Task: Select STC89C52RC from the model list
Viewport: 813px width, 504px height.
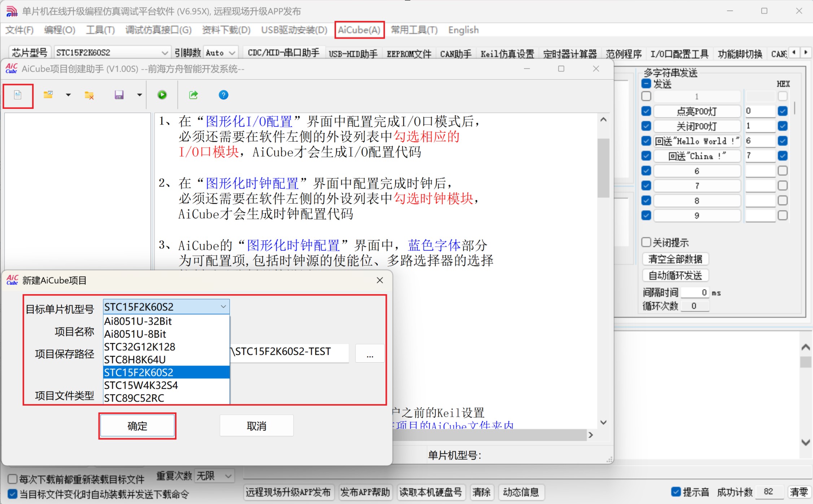Action: [166, 398]
